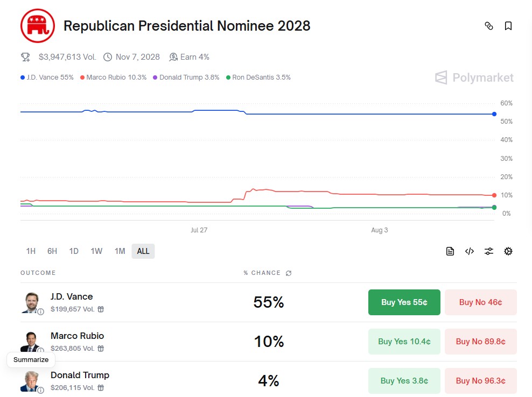Select the 1H time range

31,251
